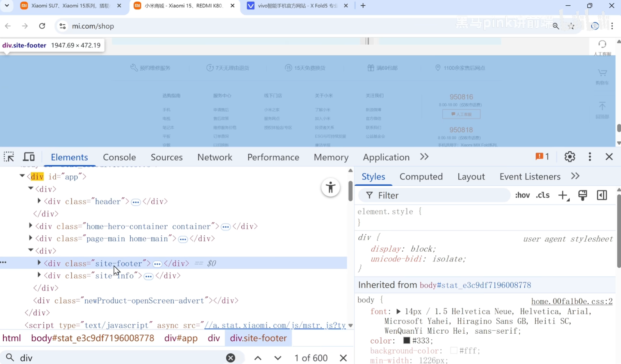Open the Application tab
The width and height of the screenshot is (621, 364).
(x=386, y=157)
